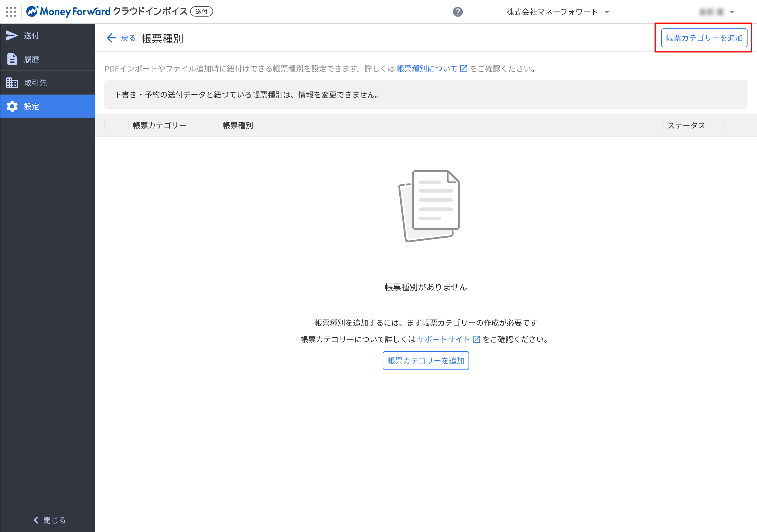757x532 pixels.
Task: Click the ステータス column header
Action: (686, 125)
